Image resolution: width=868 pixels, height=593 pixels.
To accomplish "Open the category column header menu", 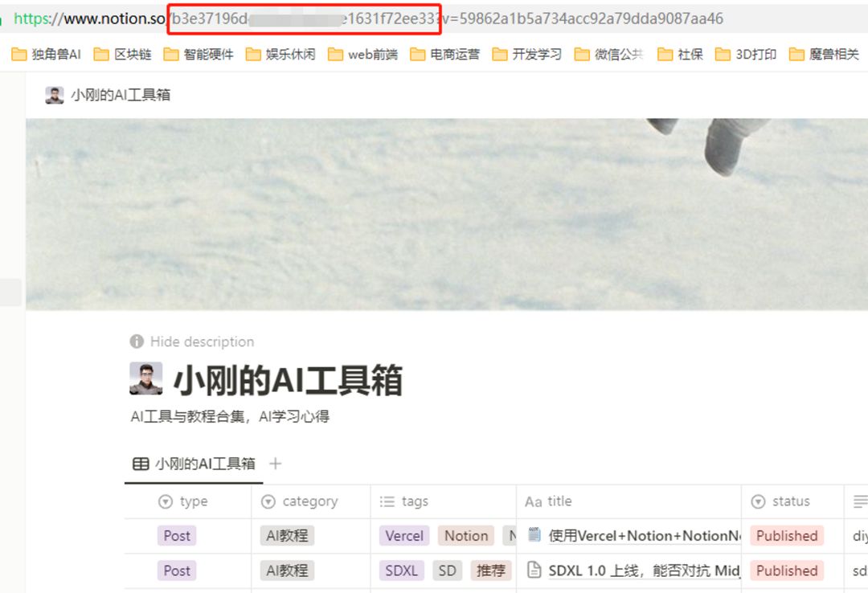I will click(x=309, y=501).
